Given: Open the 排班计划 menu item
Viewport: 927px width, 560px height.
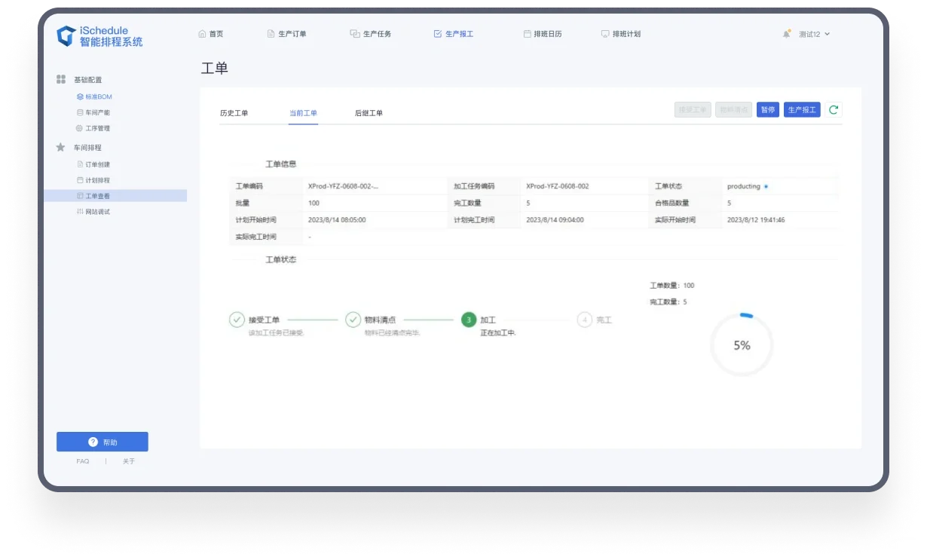Looking at the screenshot, I should (x=622, y=33).
